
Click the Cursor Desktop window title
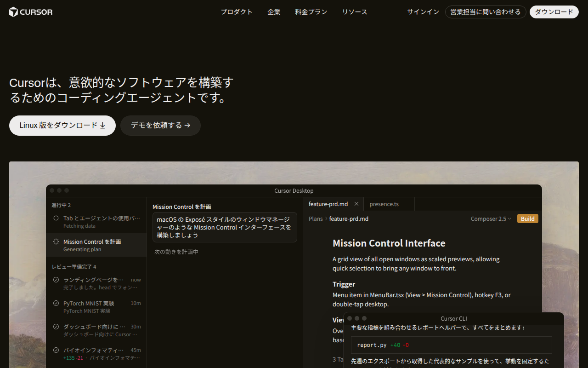294,191
